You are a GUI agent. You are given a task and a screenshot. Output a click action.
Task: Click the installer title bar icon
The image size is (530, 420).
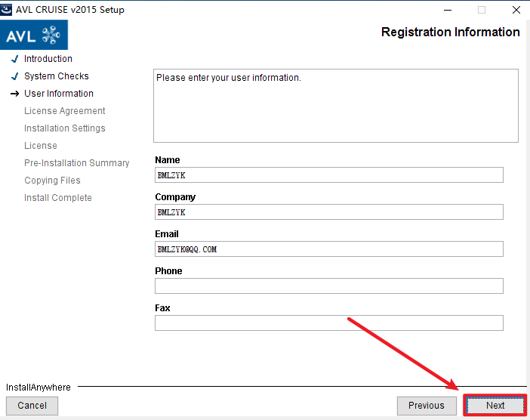pos(7,10)
